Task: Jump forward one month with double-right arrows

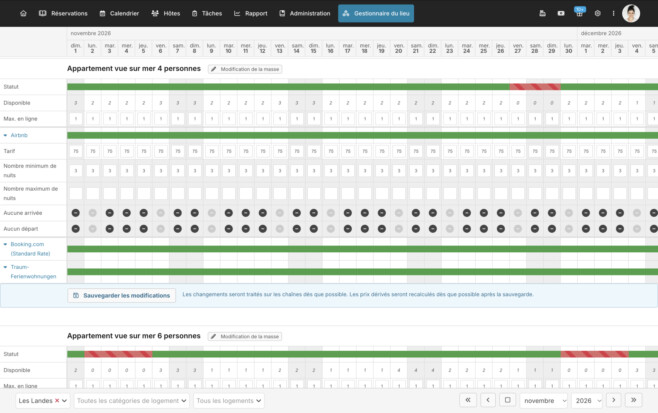Action: (634, 400)
